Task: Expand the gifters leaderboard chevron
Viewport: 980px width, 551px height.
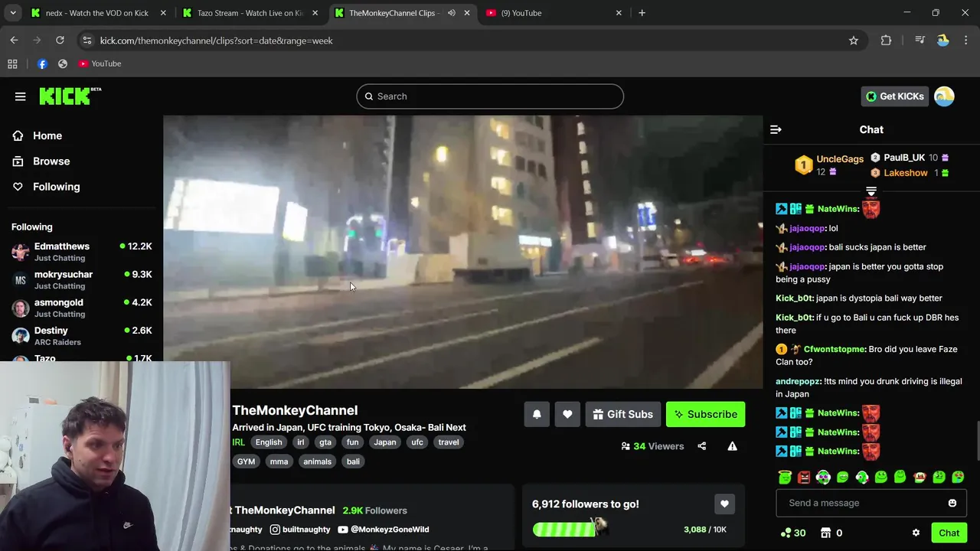Action: tap(871, 191)
